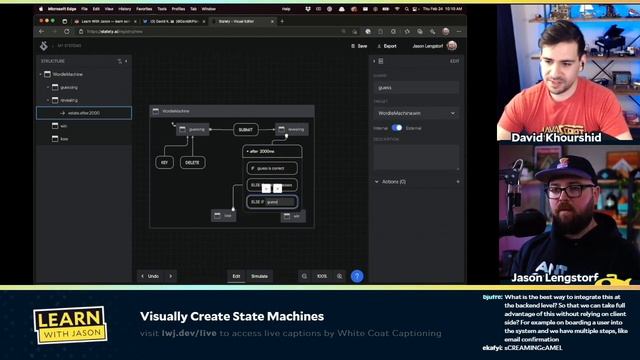The height and width of the screenshot is (360, 640).
Task: Click the Redo forward arrow
Action: (x=171, y=276)
